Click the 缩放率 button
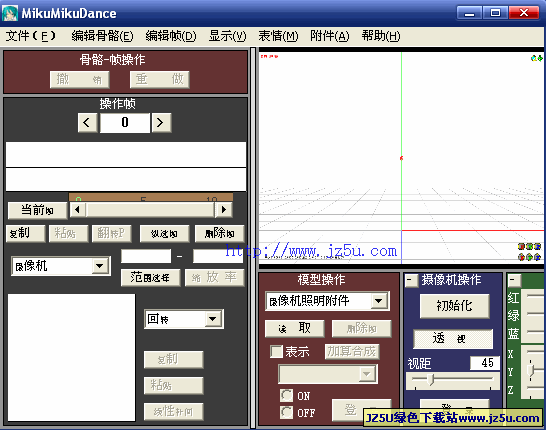 click(x=214, y=277)
